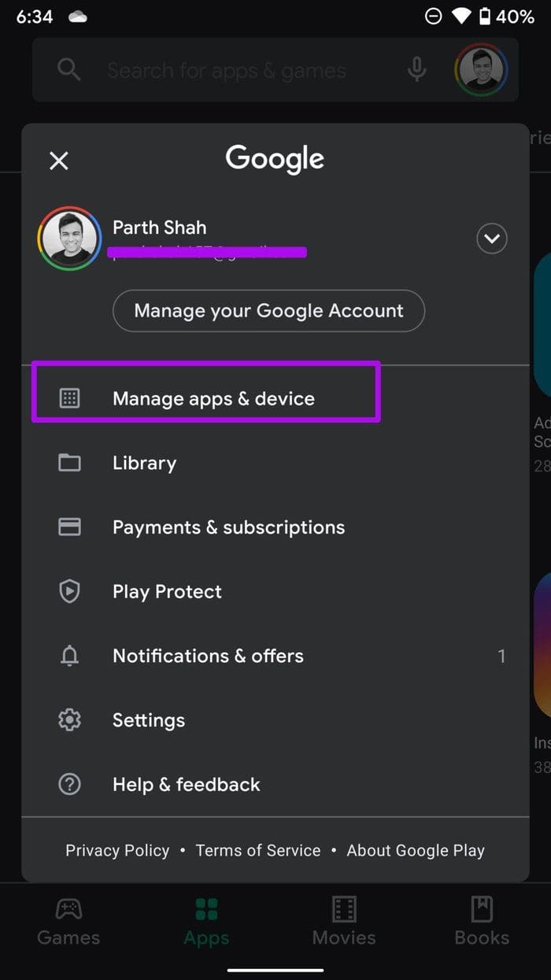Click the Do Not Disturb status icon

[433, 17]
